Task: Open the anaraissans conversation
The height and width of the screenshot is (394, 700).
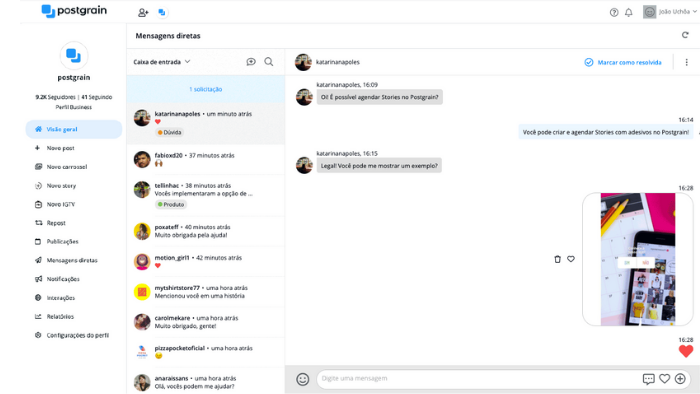Action: [x=206, y=382]
